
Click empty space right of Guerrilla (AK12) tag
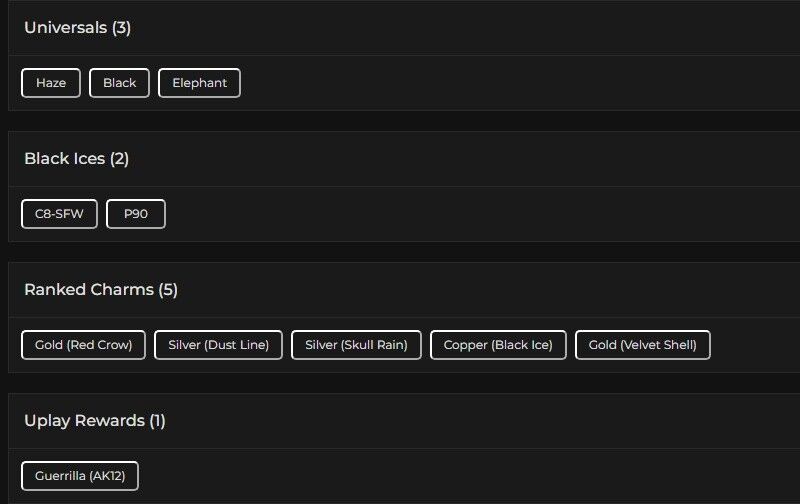[x=450, y=476]
